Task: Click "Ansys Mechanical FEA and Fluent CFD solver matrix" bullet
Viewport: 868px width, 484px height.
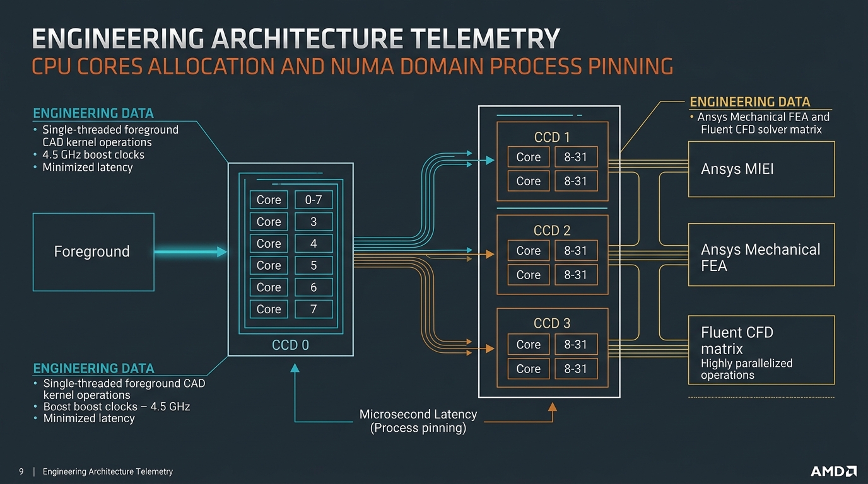Action: (x=759, y=123)
